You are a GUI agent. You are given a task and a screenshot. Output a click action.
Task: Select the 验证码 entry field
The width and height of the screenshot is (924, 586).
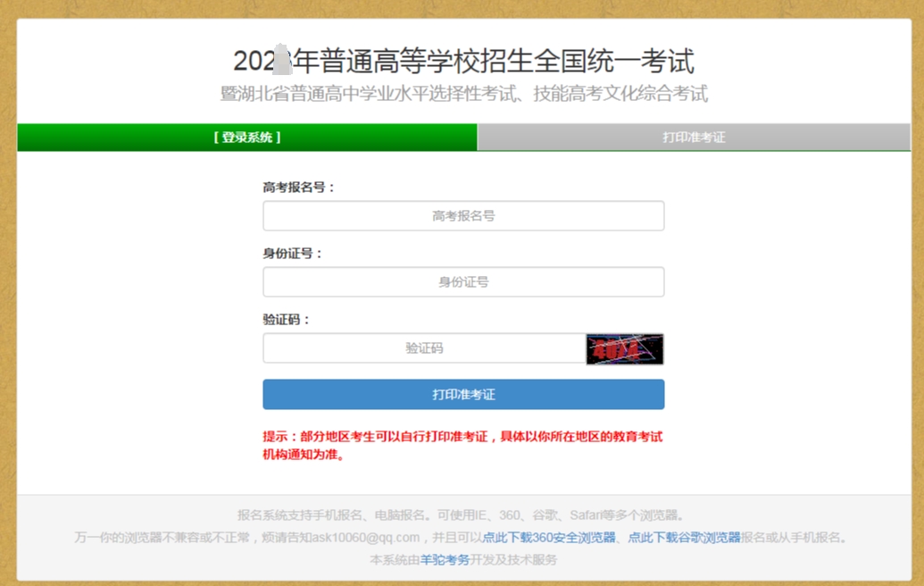(424, 348)
